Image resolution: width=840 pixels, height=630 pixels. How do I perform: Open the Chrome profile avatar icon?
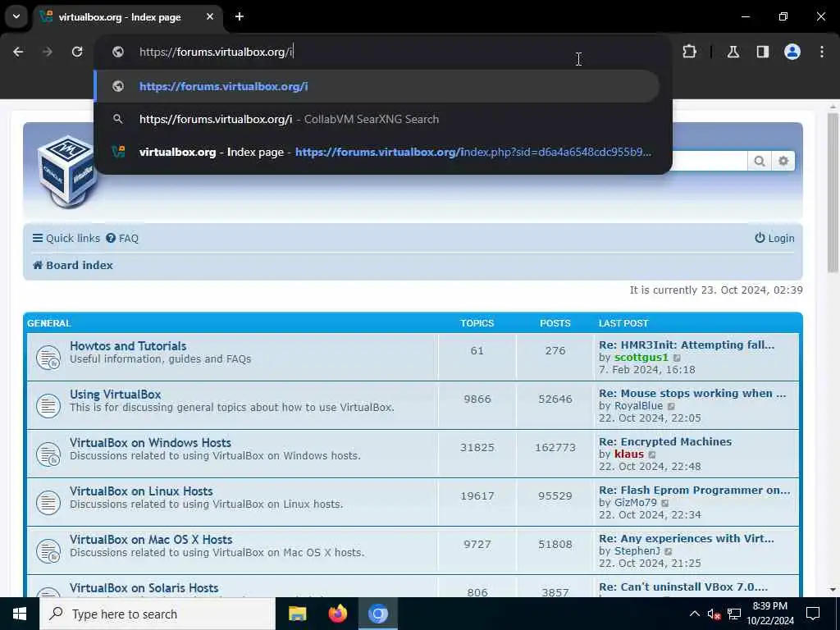tap(792, 52)
